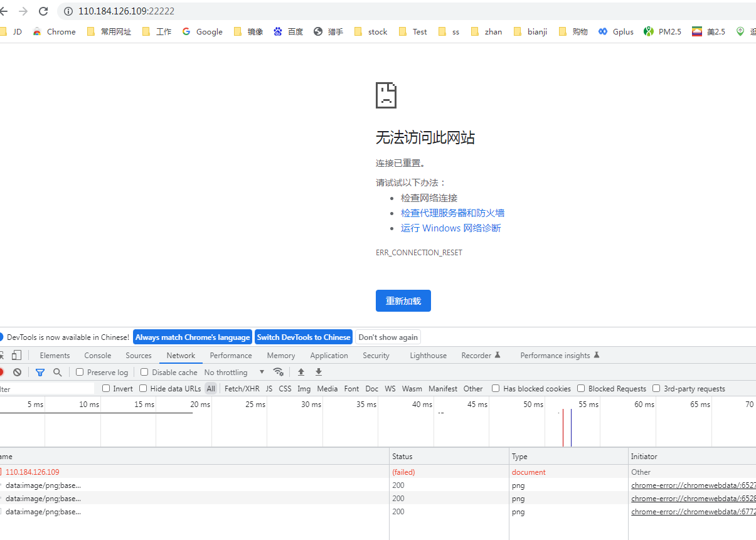
Task: Click the address bar URL
Action: click(126, 11)
